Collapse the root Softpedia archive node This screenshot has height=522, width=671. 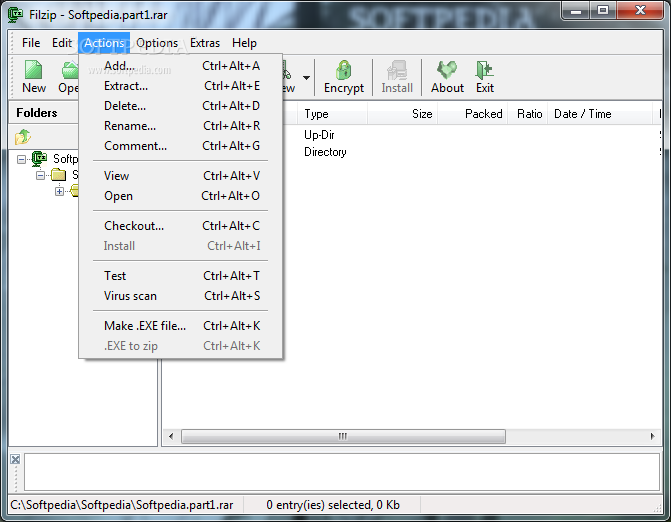[x=21, y=160]
